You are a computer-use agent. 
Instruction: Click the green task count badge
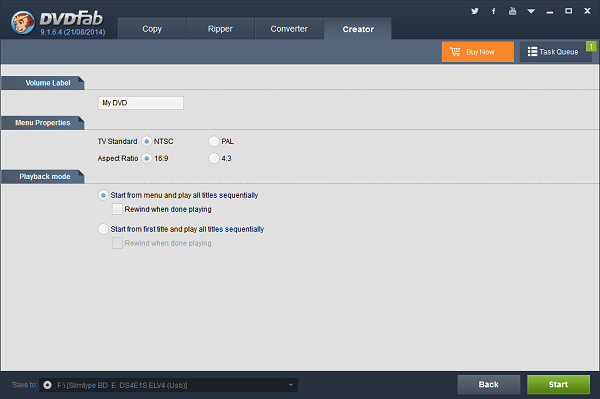(591, 46)
